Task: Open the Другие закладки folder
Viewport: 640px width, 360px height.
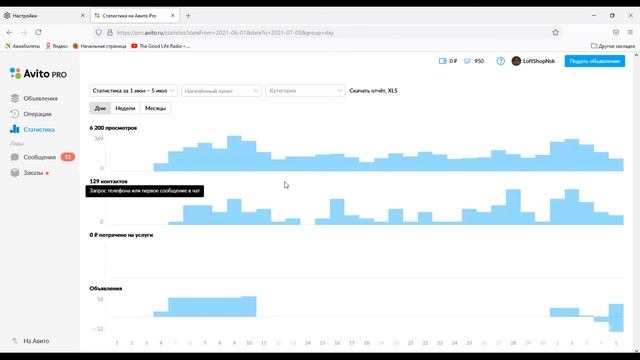Action: (613, 46)
